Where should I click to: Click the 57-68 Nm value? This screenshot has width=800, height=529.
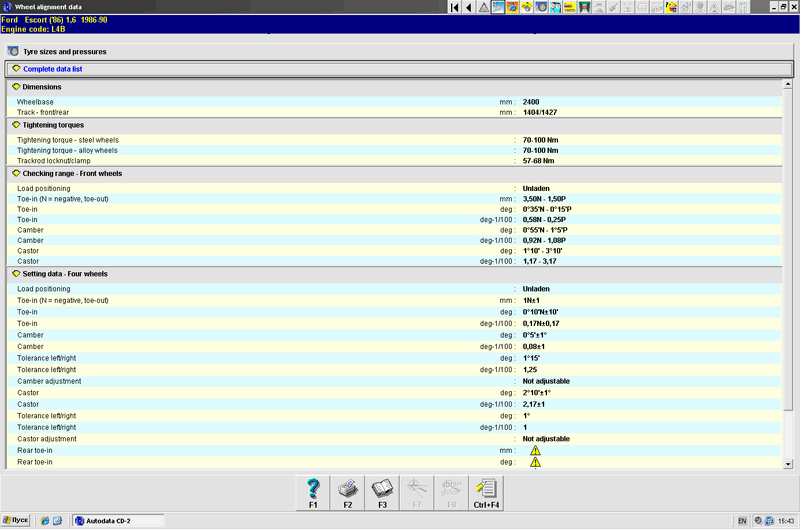[538, 161]
